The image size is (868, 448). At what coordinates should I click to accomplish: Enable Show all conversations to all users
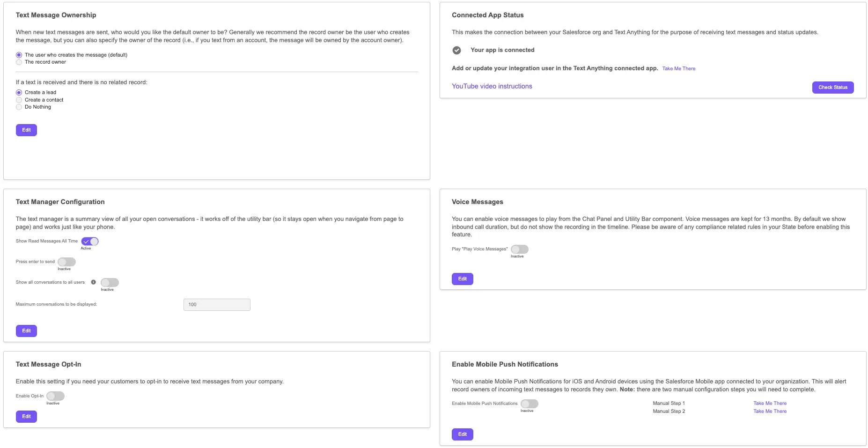click(x=109, y=282)
